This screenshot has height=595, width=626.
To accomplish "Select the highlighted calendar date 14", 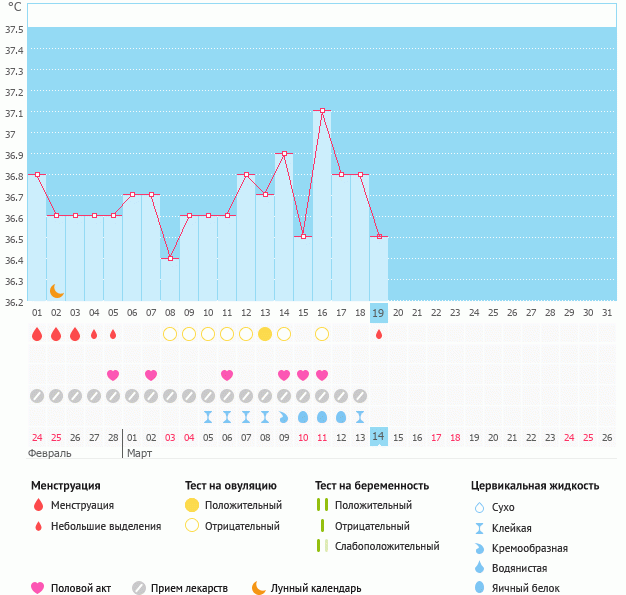I will [378, 437].
